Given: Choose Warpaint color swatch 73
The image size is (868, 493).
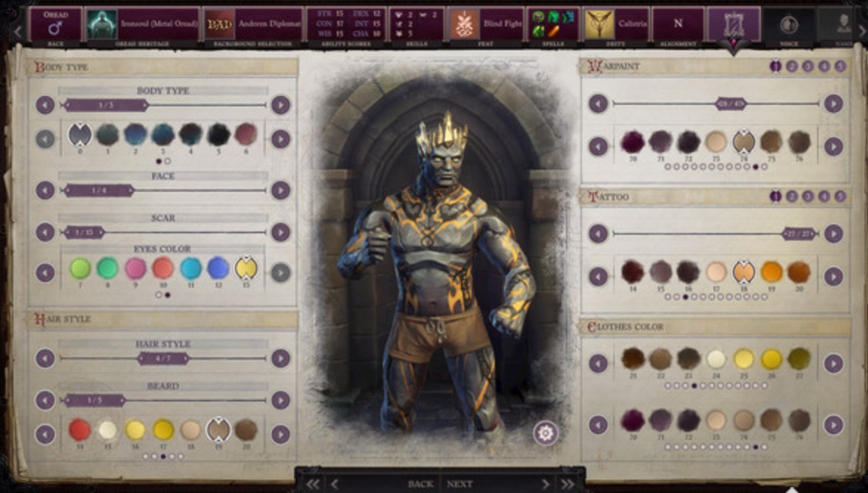Looking at the screenshot, I should [x=716, y=142].
